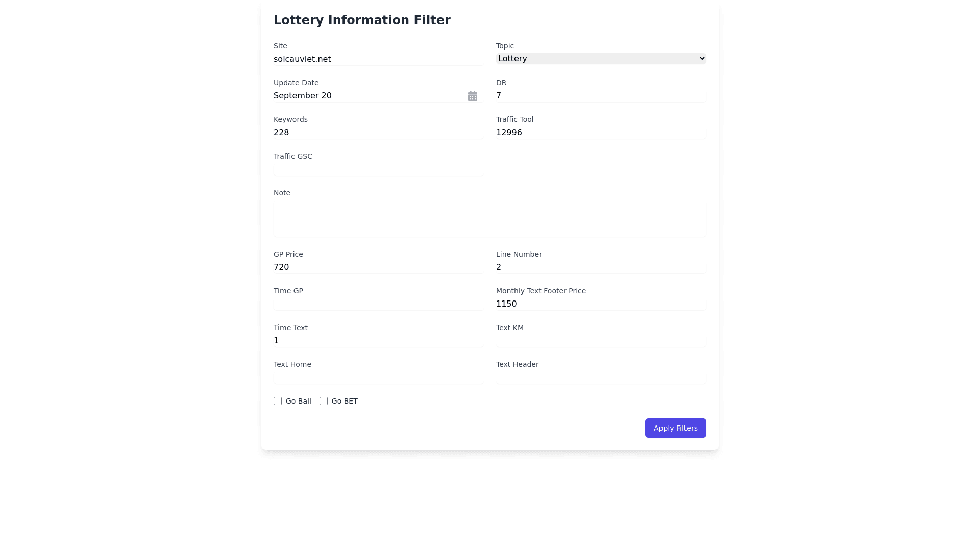The height and width of the screenshot is (551, 980).
Task: Click the Traffic Tool field with 12996
Action: coord(601,133)
